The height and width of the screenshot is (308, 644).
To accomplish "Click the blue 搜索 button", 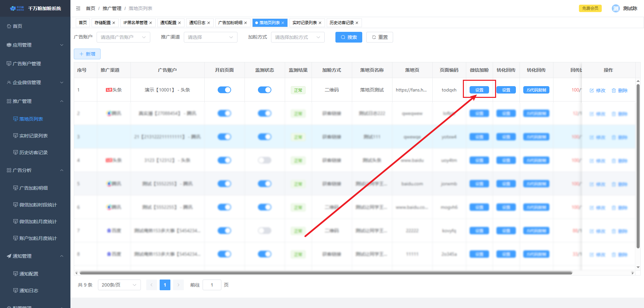I will coord(348,37).
